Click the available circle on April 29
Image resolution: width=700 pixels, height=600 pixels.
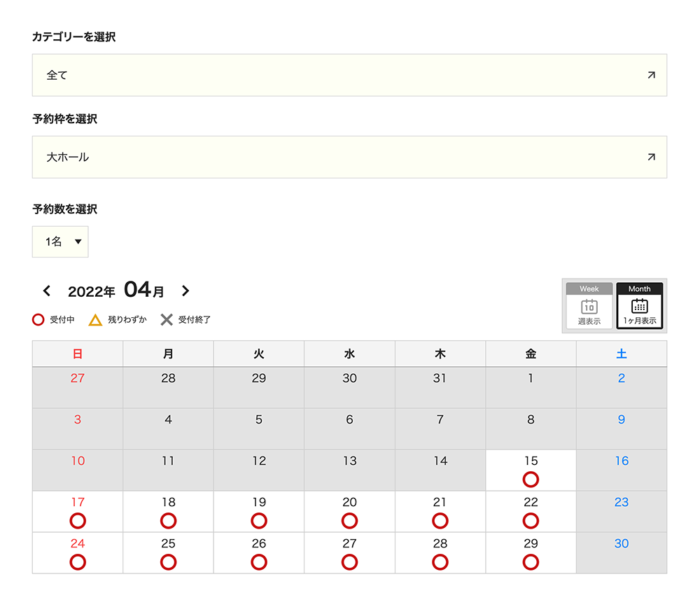531,562
